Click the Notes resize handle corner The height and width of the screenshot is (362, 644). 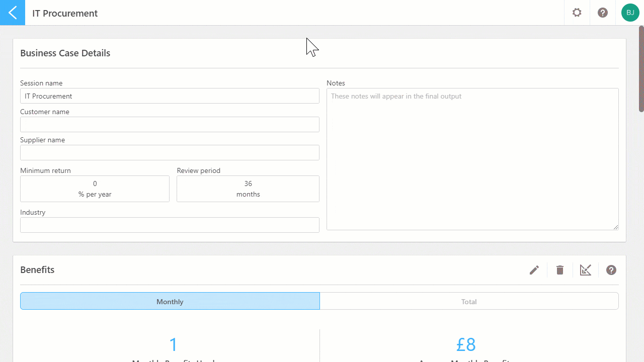(x=615, y=227)
